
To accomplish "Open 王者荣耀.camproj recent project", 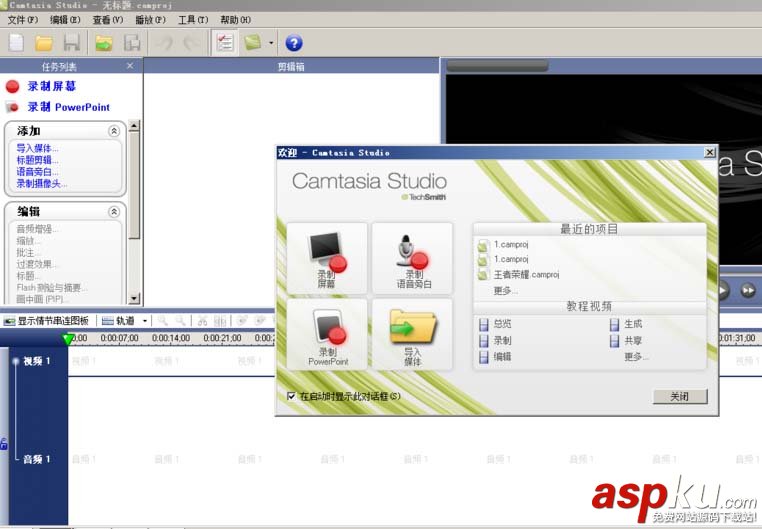I will coord(526,274).
